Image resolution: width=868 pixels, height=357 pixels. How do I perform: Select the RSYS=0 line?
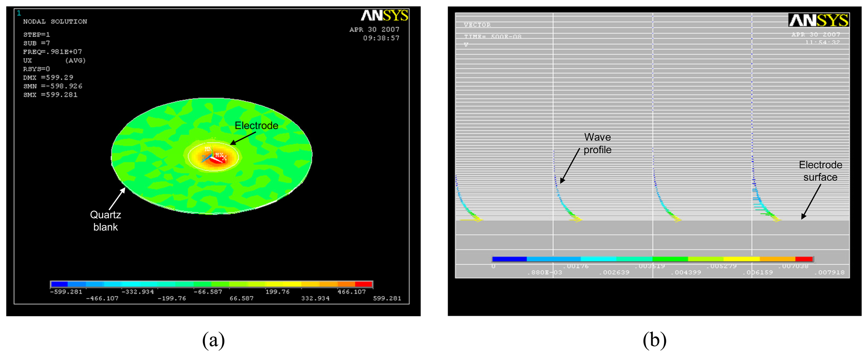36,69
